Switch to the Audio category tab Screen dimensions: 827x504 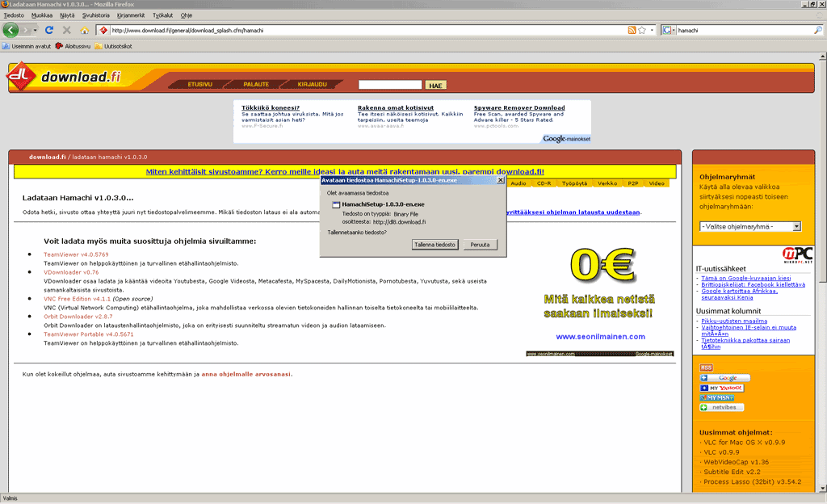(518, 183)
